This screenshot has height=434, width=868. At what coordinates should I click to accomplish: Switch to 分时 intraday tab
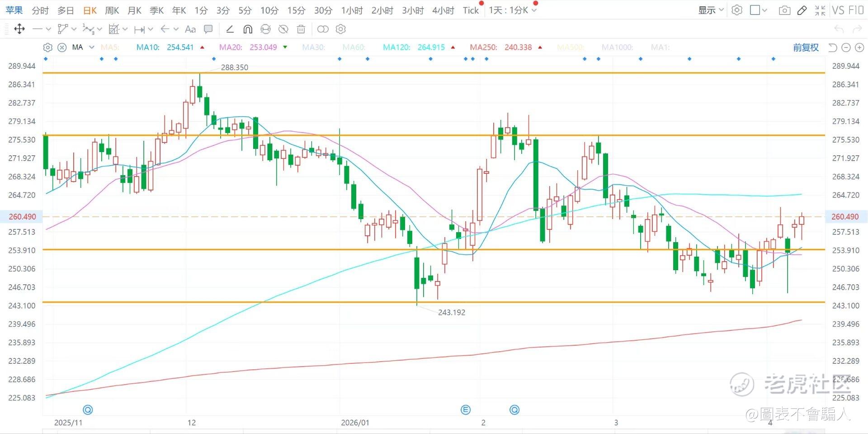coord(40,10)
